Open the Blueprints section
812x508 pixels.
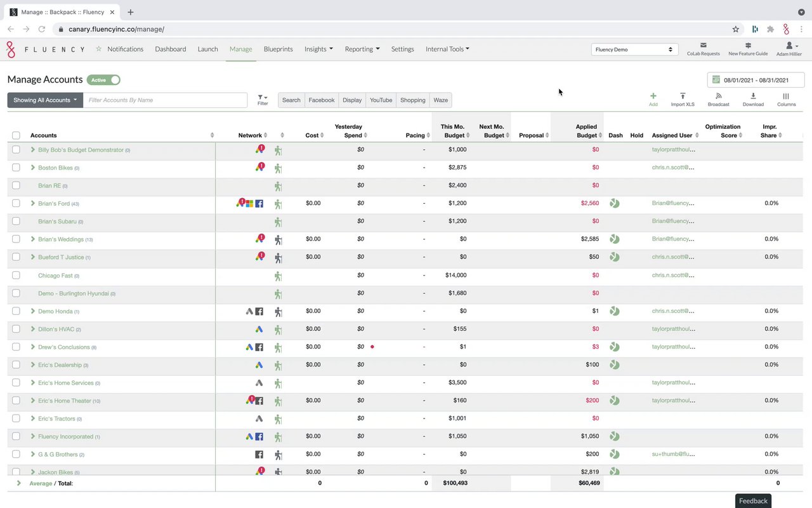point(278,49)
